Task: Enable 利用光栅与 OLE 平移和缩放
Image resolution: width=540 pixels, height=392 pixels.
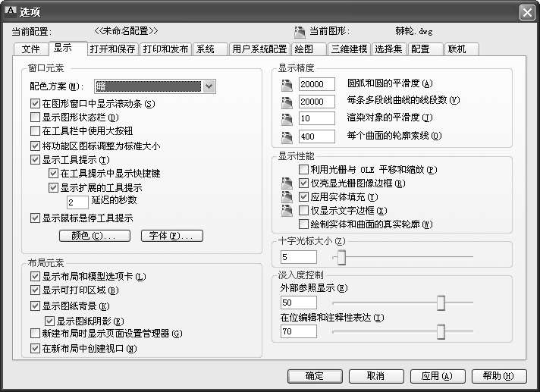Action: [x=303, y=169]
